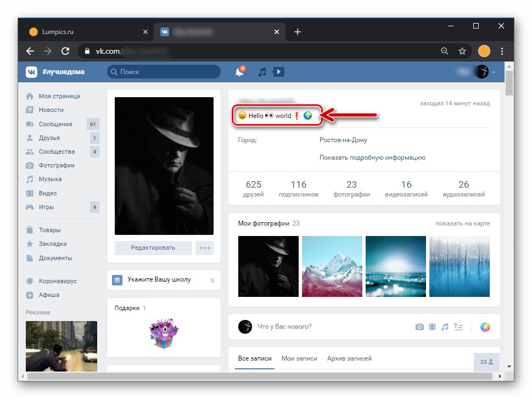Viewport: 532px width, 399px height.
Task: Select the Архив записей tab
Action: click(x=350, y=358)
